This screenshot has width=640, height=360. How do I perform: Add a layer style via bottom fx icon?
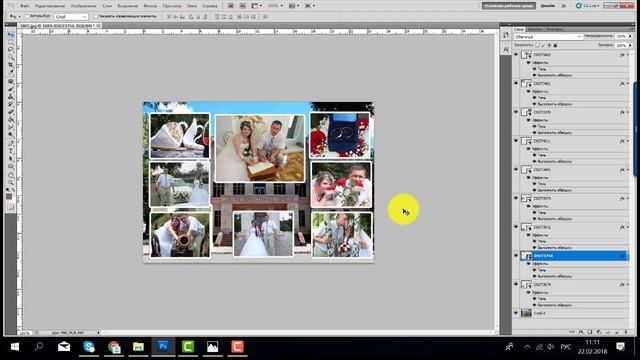click(x=581, y=332)
